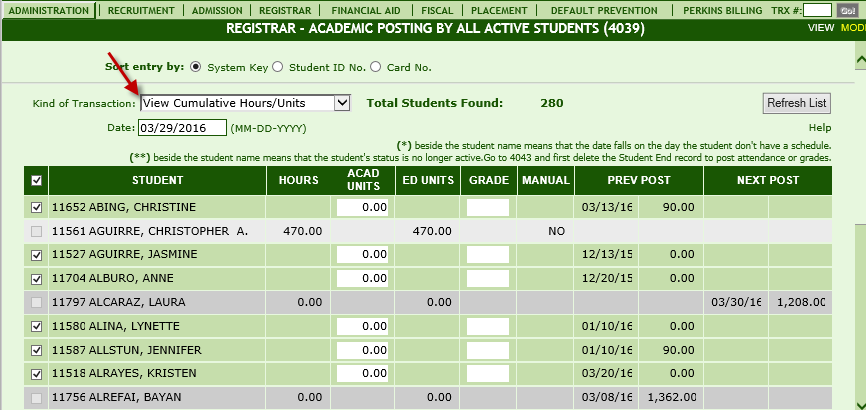This screenshot has height=410, width=866.
Task: Click ACAD UNITS field for ABING, CHRISTINE
Action: pos(362,207)
